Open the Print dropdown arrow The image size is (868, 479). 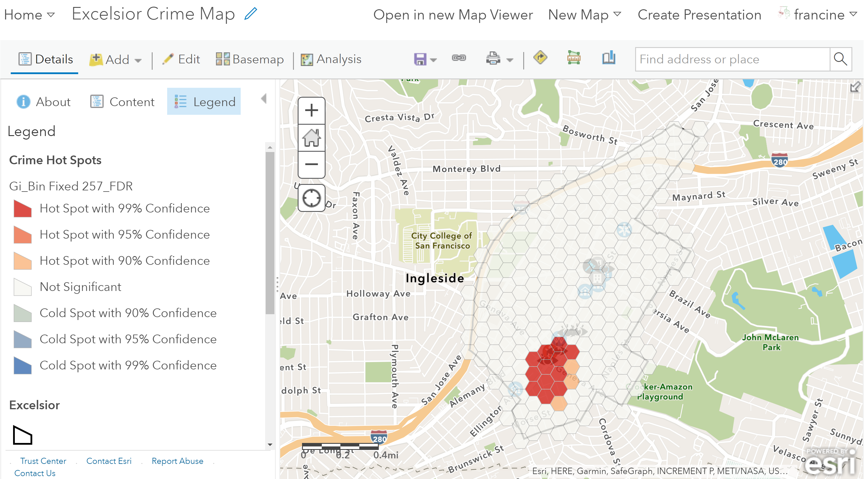pos(510,60)
